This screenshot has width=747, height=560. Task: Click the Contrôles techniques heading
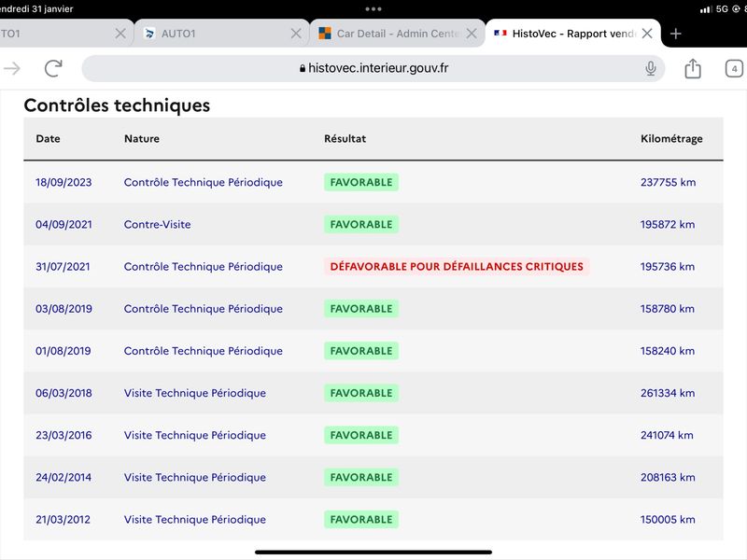click(117, 105)
